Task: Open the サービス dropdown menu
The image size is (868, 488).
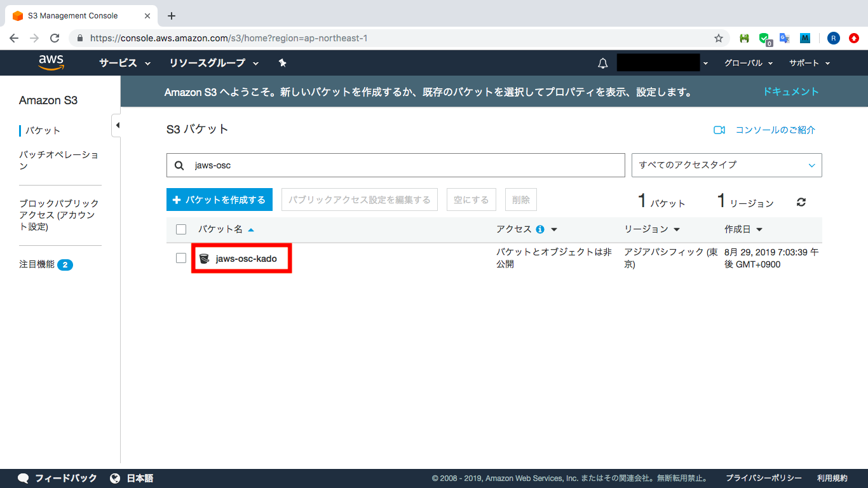Action: tap(125, 63)
